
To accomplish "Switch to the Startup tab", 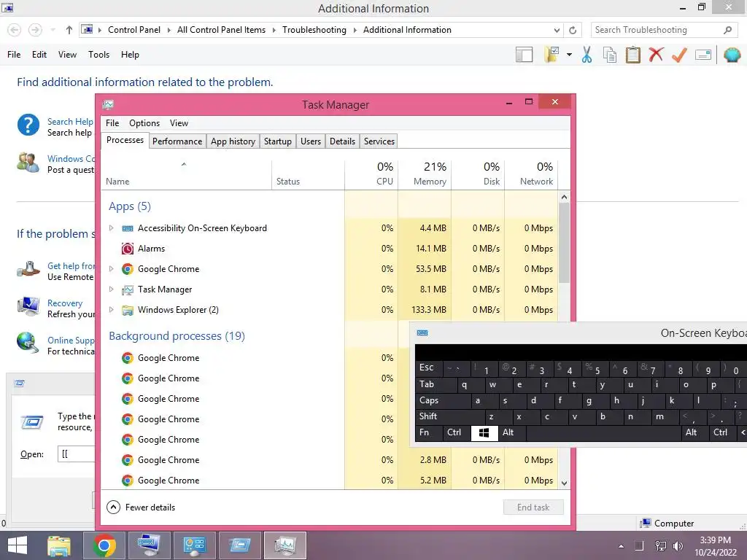I will click(x=278, y=141).
